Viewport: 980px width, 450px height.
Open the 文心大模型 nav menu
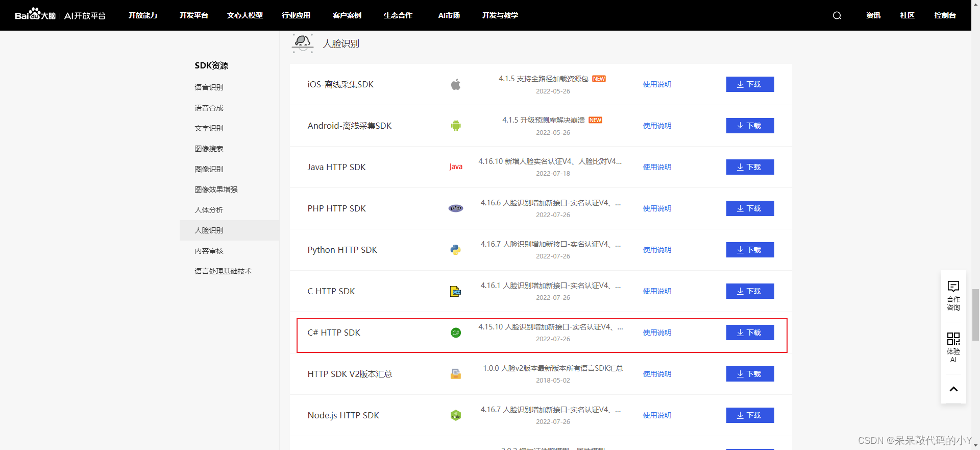(245, 15)
